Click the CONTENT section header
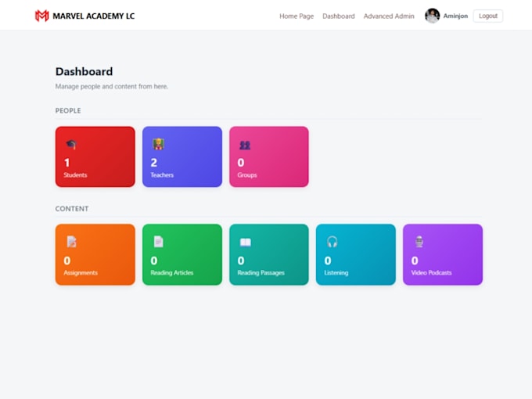The height and width of the screenshot is (399, 532). 72,209
